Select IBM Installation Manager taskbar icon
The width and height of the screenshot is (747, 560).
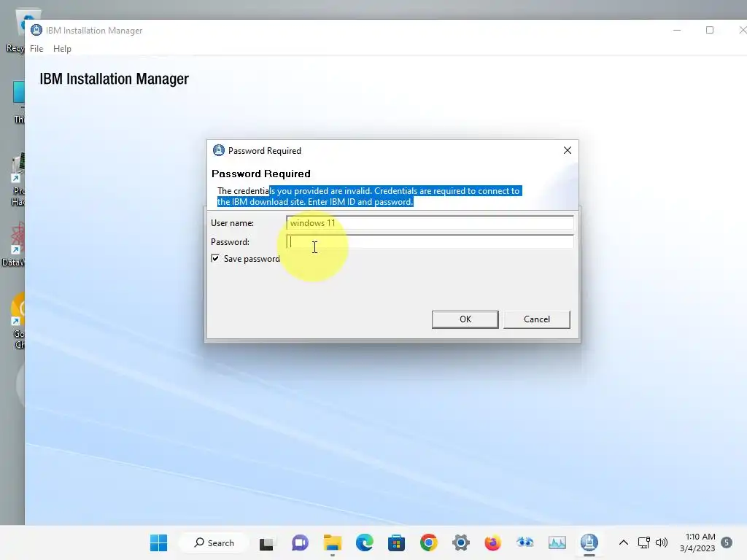589,542
